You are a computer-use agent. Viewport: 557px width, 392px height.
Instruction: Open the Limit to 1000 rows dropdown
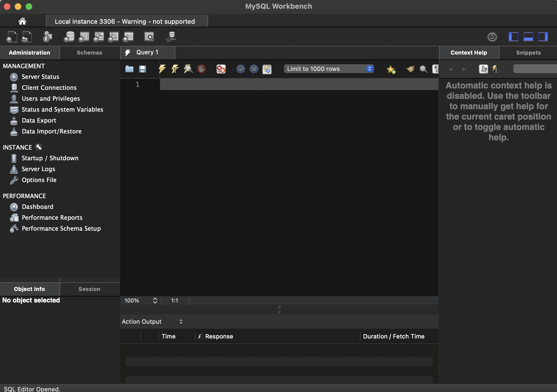point(329,69)
